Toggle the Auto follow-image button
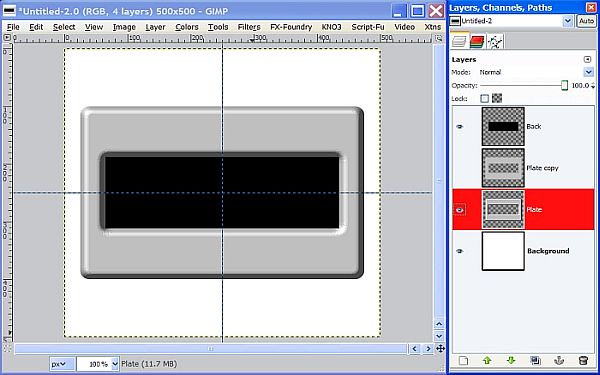Viewport: 600px width, 375px height. [x=586, y=21]
